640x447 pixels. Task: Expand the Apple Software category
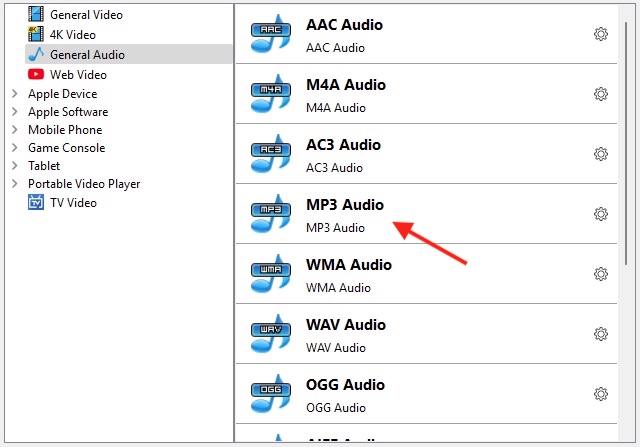(15, 112)
